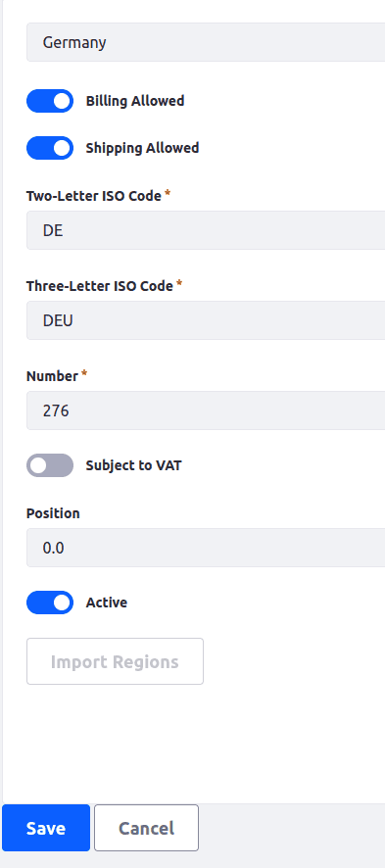Save the country settings
The image size is (385, 868).
click(46, 828)
